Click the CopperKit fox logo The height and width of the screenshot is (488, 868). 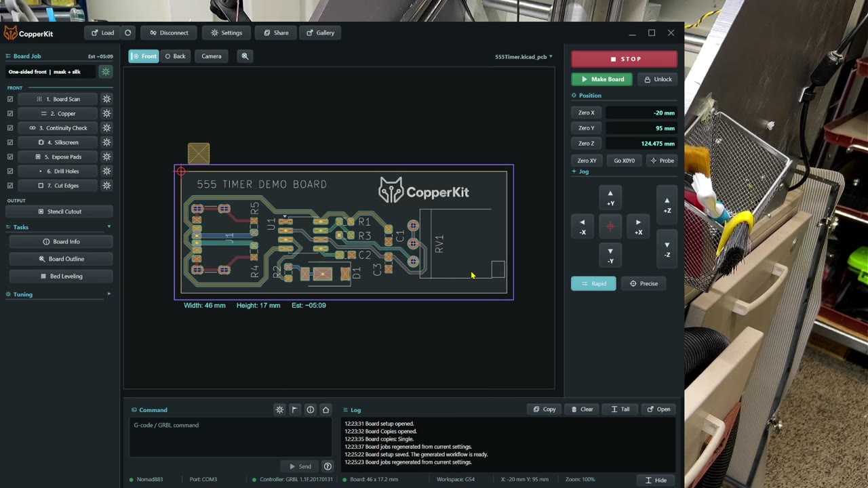(x=11, y=33)
